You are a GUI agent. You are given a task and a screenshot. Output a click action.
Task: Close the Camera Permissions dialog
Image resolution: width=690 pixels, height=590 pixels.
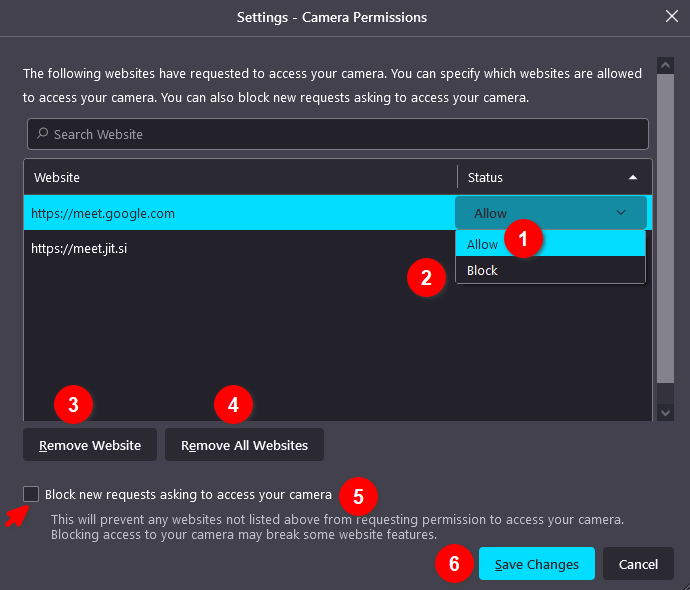[671, 16]
